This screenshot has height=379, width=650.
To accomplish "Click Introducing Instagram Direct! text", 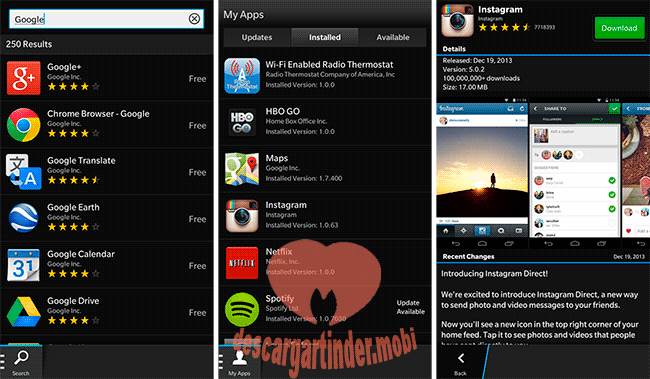I will click(x=495, y=274).
